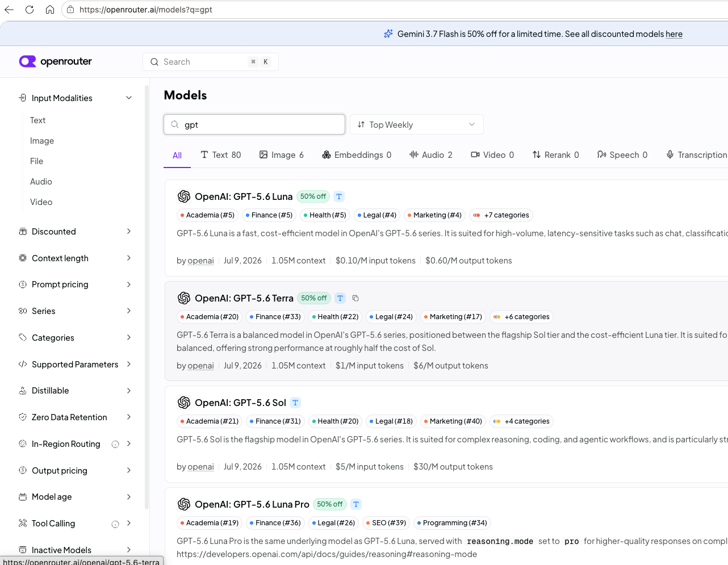Expand the Tool Calling chevron
728x565 pixels.
[129, 524]
